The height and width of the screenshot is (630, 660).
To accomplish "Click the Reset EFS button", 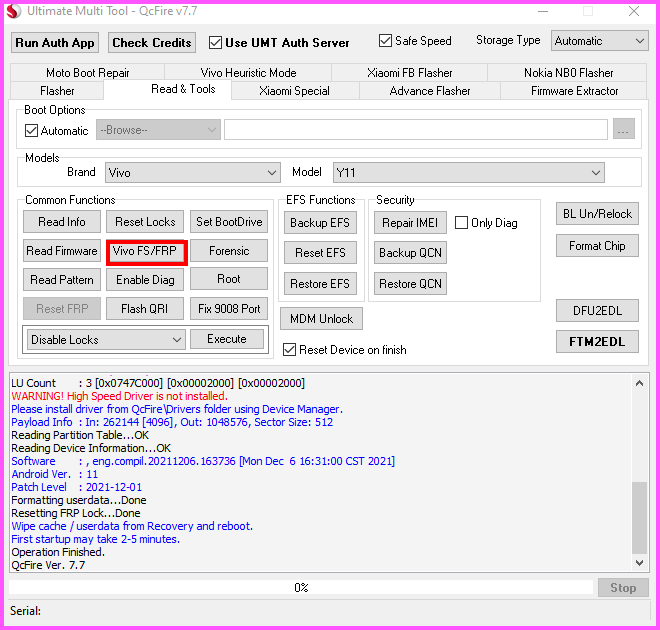I will [x=320, y=253].
